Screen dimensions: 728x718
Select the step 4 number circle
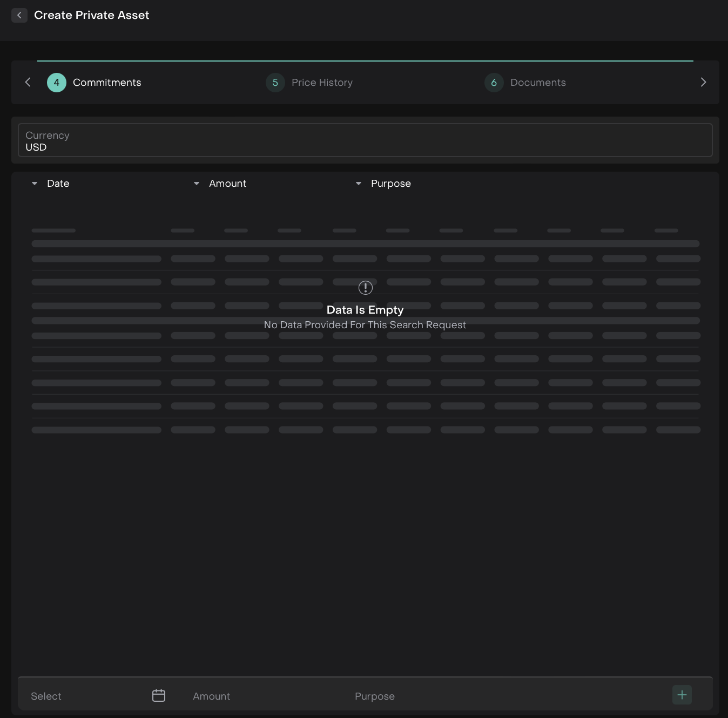[x=57, y=83]
